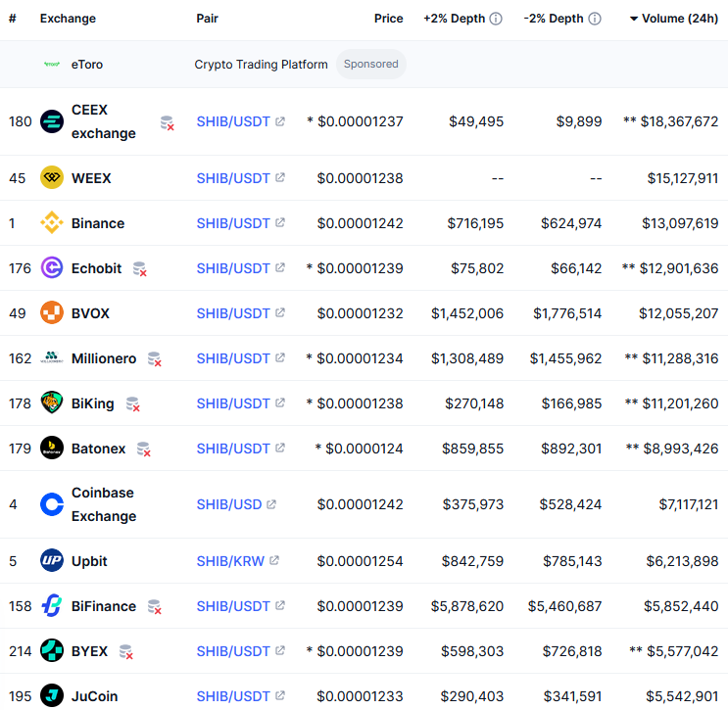The width and height of the screenshot is (728, 710).
Task: Click the WEEX yellow logo icon
Action: point(52,177)
